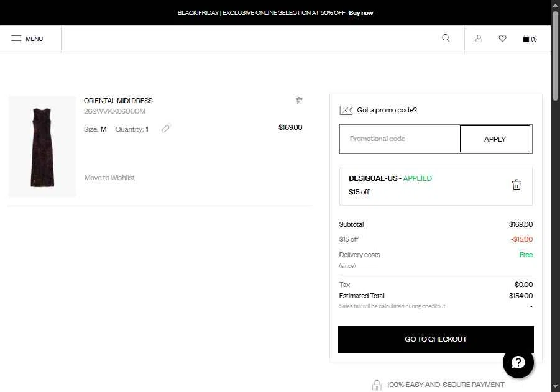Open the dress product thumbnail
The image size is (560, 392).
pyautogui.click(x=42, y=147)
